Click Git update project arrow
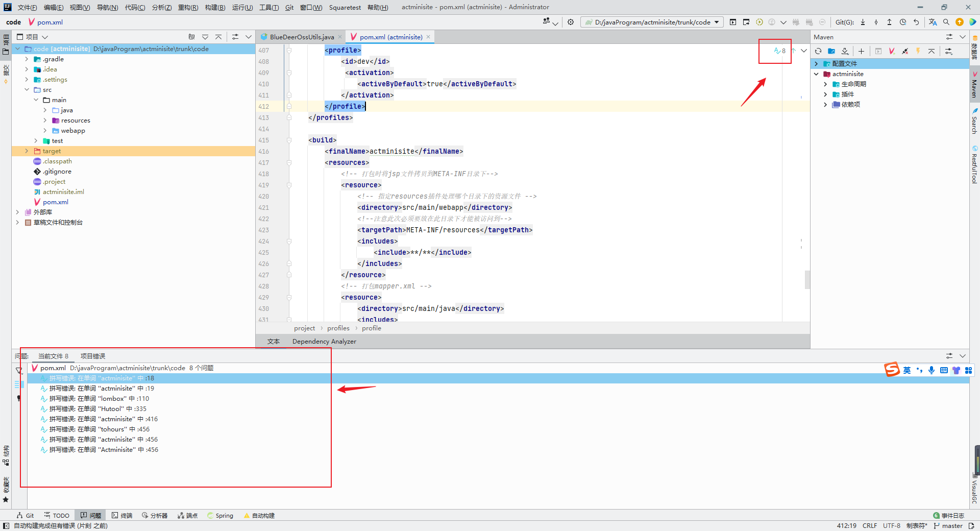980x531 pixels. coord(863,22)
